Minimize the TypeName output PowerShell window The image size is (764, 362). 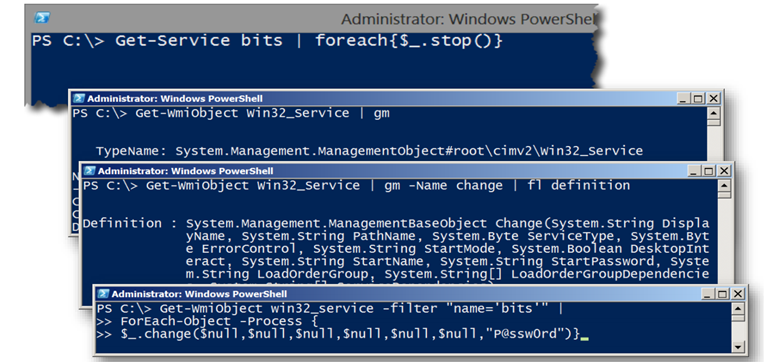684,99
